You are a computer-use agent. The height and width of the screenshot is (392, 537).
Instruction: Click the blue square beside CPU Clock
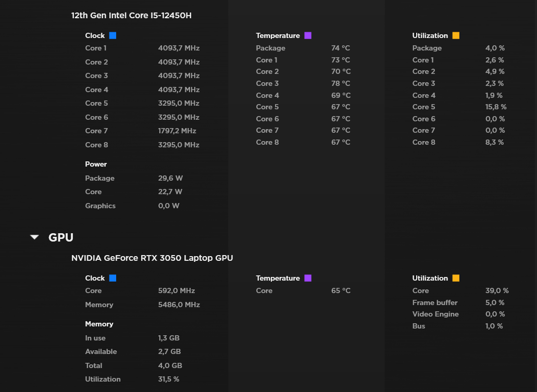[113, 36]
